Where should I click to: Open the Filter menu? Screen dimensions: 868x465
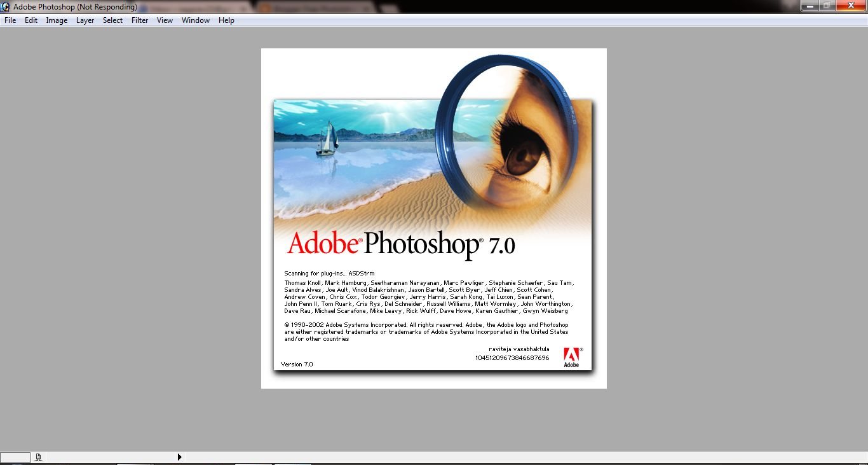tap(140, 20)
